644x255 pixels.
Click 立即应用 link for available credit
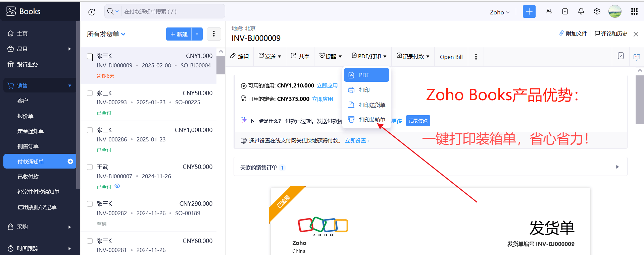(327, 86)
